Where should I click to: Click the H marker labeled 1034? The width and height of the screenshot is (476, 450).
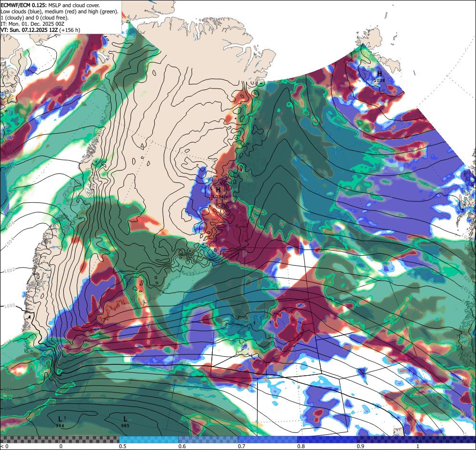218,190
